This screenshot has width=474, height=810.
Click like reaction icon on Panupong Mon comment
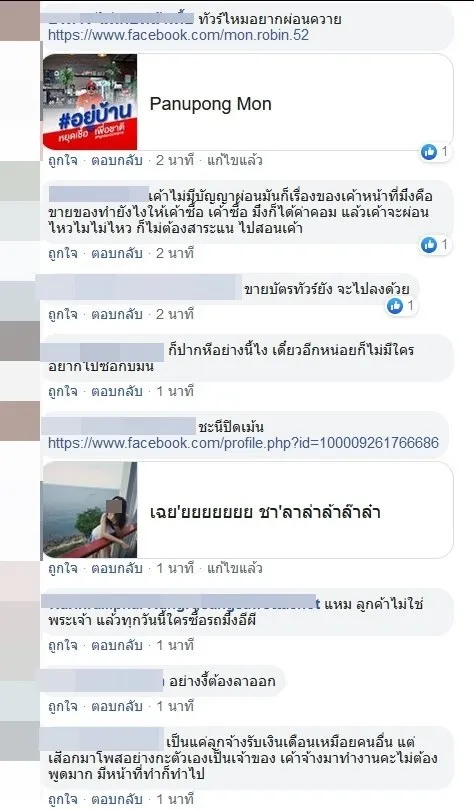(429, 152)
